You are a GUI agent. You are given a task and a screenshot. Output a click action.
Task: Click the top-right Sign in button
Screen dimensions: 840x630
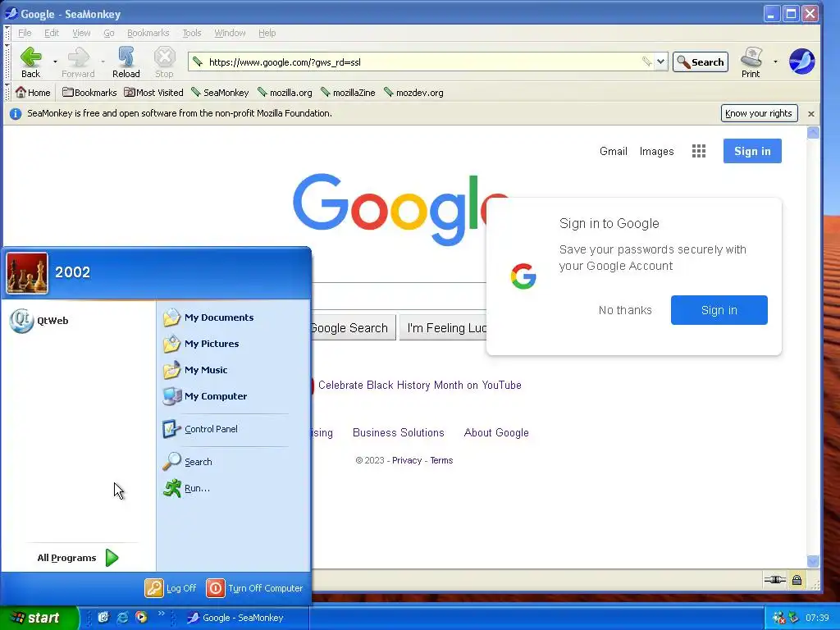(752, 151)
